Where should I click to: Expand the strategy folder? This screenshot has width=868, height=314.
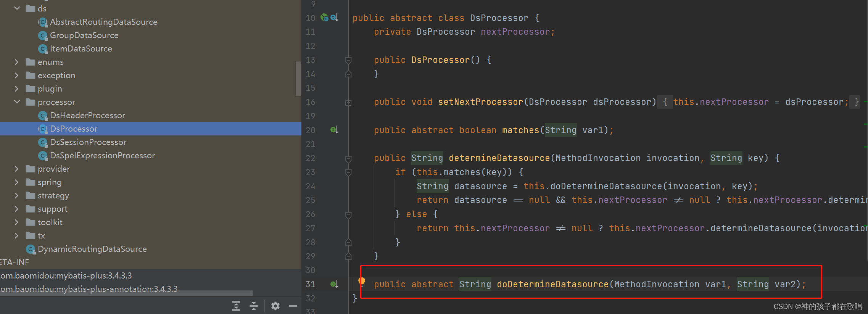(x=16, y=195)
